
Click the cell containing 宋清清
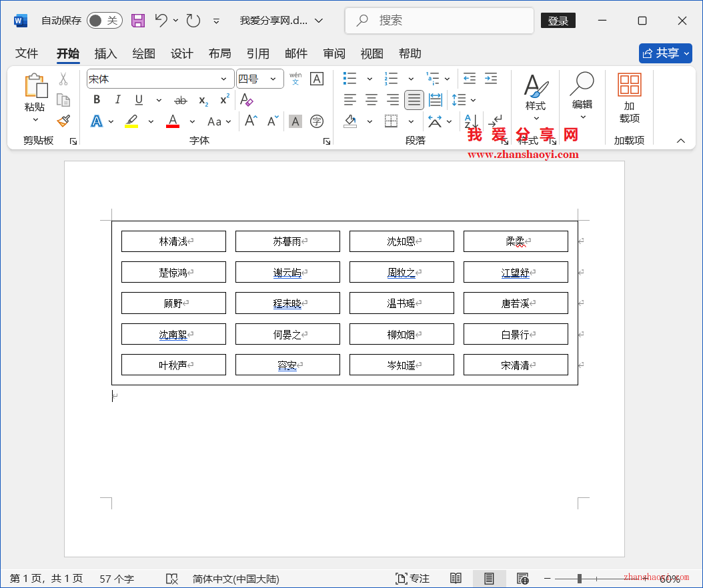516,365
